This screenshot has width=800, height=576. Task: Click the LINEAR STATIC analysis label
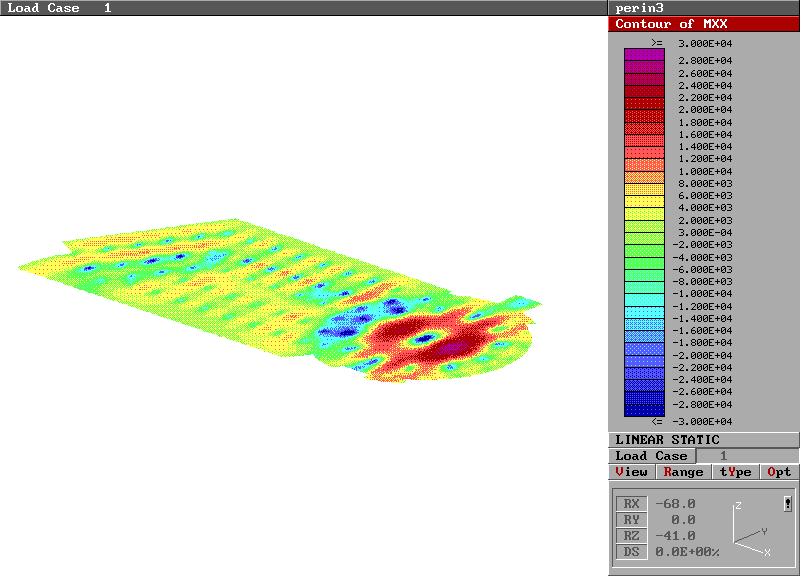[x=667, y=440]
